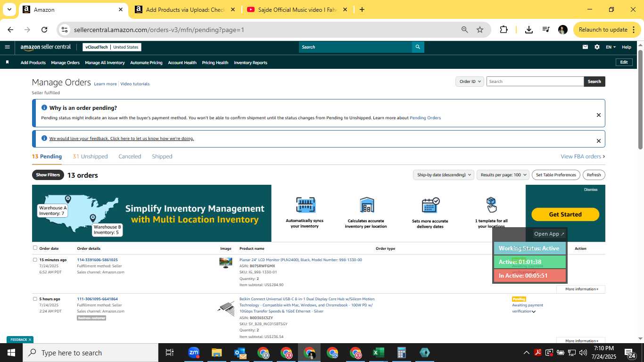This screenshot has width=644, height=362.
Task: Click the bookmark flag icon in nav bar
Action: click(x=7, y=62)
